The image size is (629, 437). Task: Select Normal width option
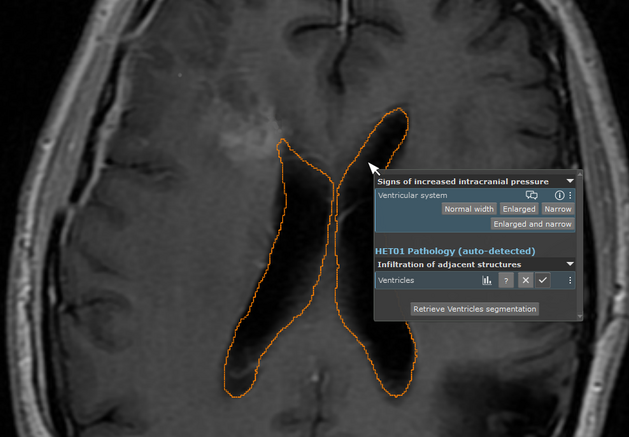[x=469, y=210]
